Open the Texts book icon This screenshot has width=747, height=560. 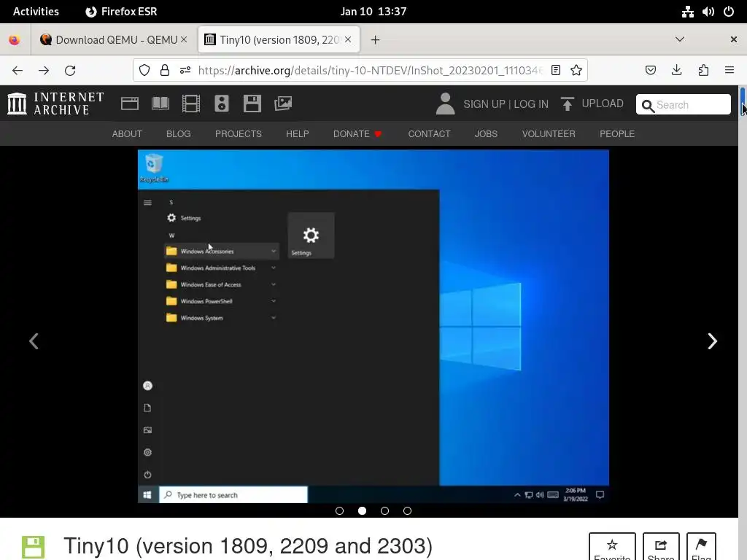click(160, 104)
